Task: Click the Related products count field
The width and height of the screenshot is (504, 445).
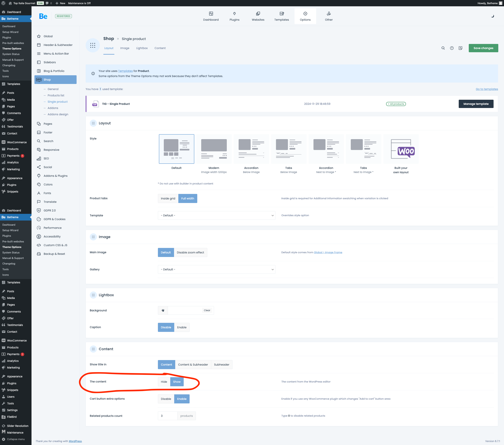Action: (x=167, y=416)
